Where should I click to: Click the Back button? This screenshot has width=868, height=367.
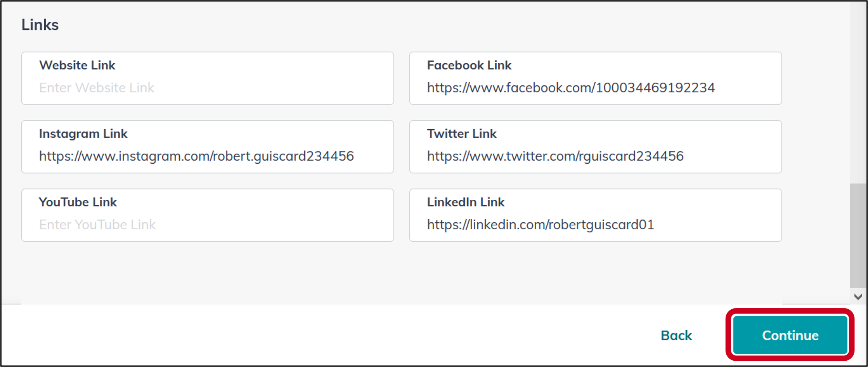(676, 335)
